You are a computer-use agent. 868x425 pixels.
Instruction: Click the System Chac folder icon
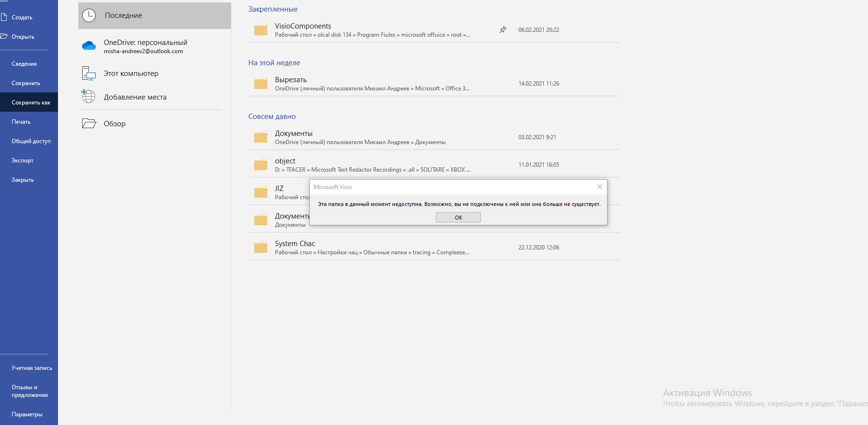tap(261, 248)
